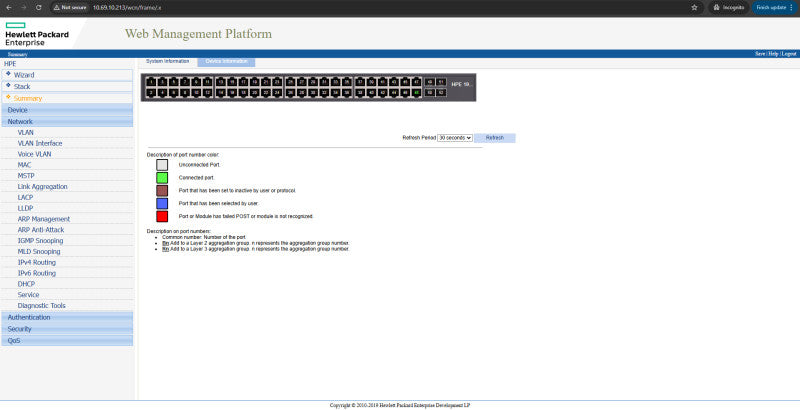Select port 12 on the switch panel

coord(208,93)
